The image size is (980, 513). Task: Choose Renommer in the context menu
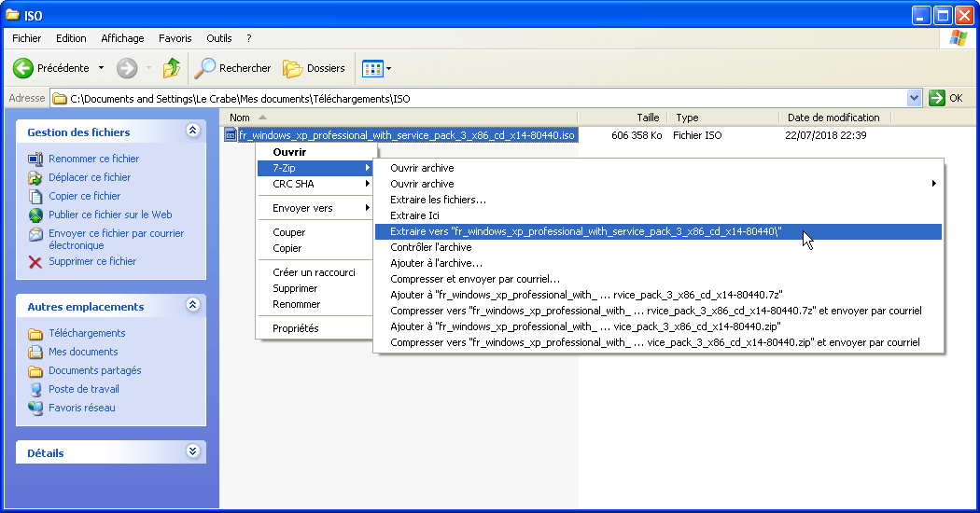(315, 304)
